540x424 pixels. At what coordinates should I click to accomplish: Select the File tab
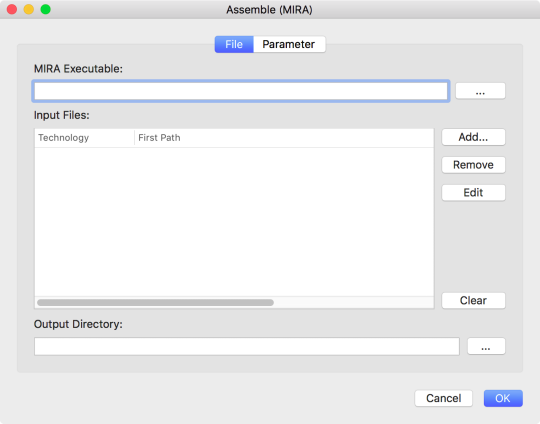[234, 44]
